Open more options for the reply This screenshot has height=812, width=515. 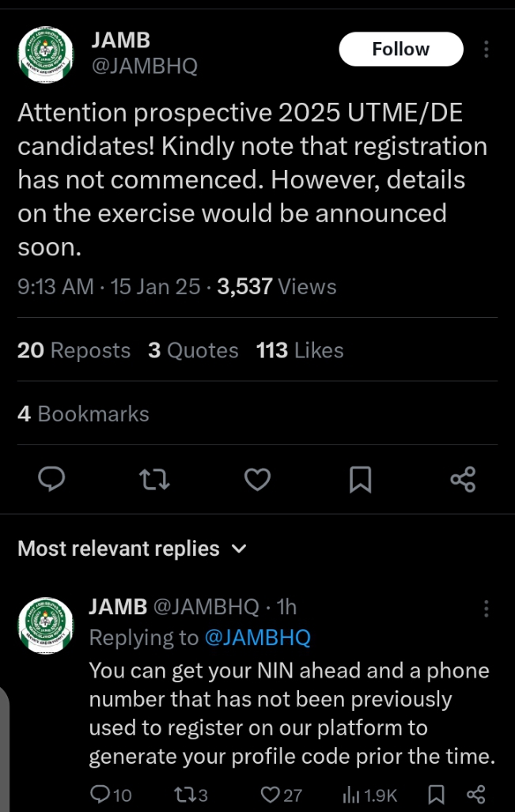486,608
